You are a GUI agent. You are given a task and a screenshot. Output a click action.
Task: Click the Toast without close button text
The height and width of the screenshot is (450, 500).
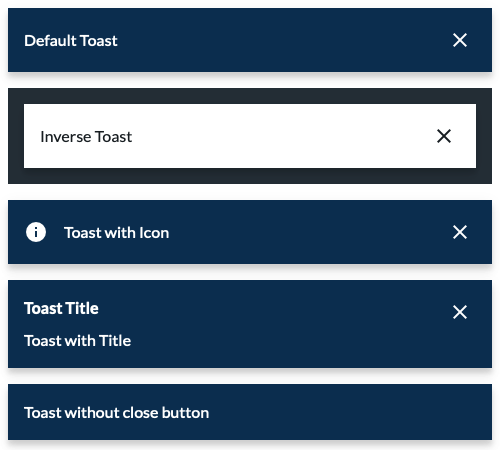coord(117,413)
